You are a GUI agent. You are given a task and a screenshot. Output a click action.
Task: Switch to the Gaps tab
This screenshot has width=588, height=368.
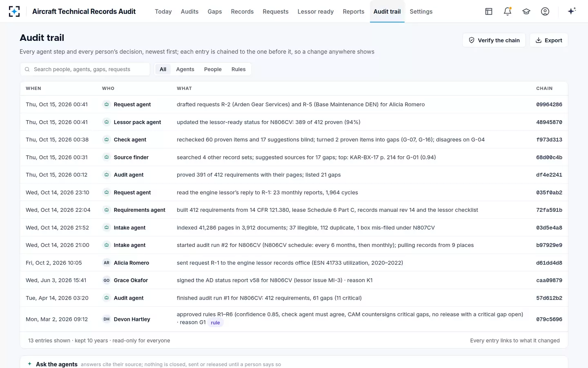click(215, 11)
